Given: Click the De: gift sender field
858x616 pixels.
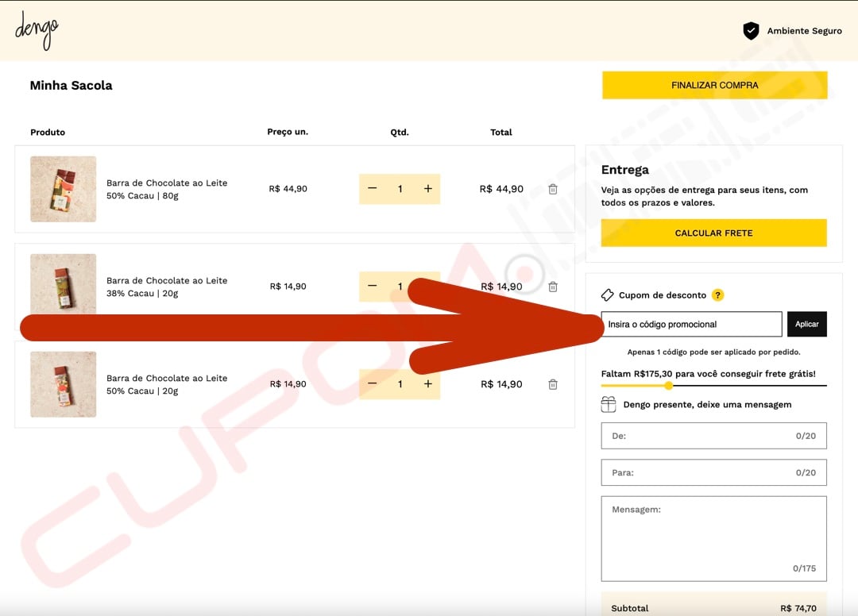Looking at the screenshot, I should [x=713, y=436].
